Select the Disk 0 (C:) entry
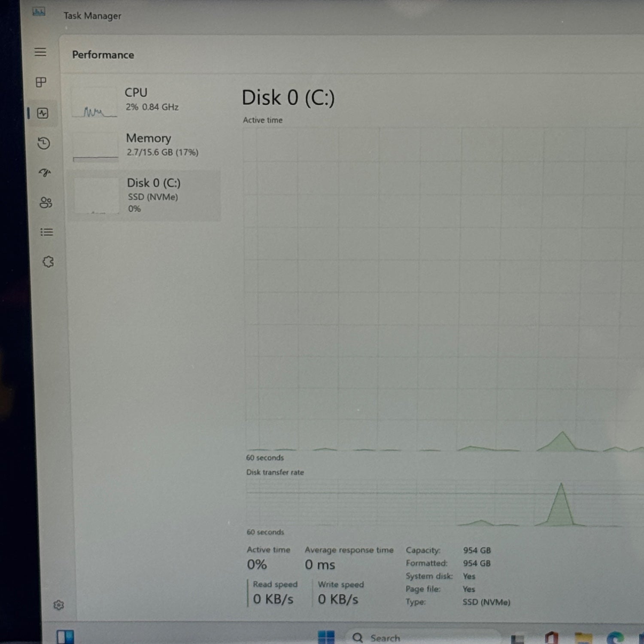This screenshot has height=644, width=644. tap(145, 196)
